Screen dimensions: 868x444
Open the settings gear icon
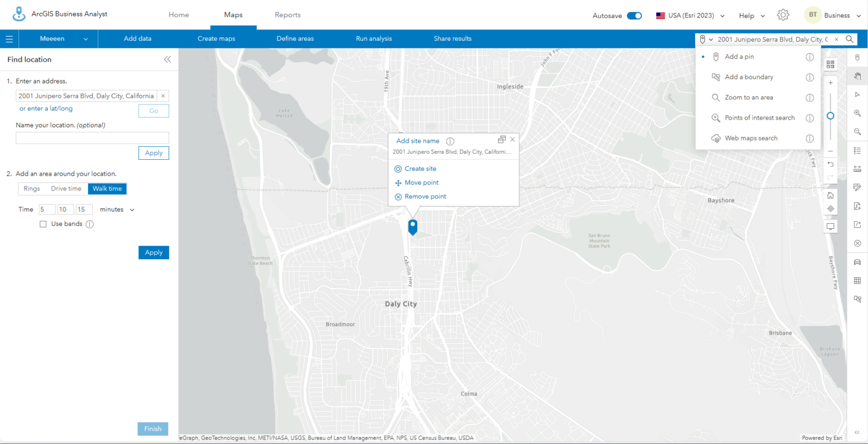tap(783, 15)
